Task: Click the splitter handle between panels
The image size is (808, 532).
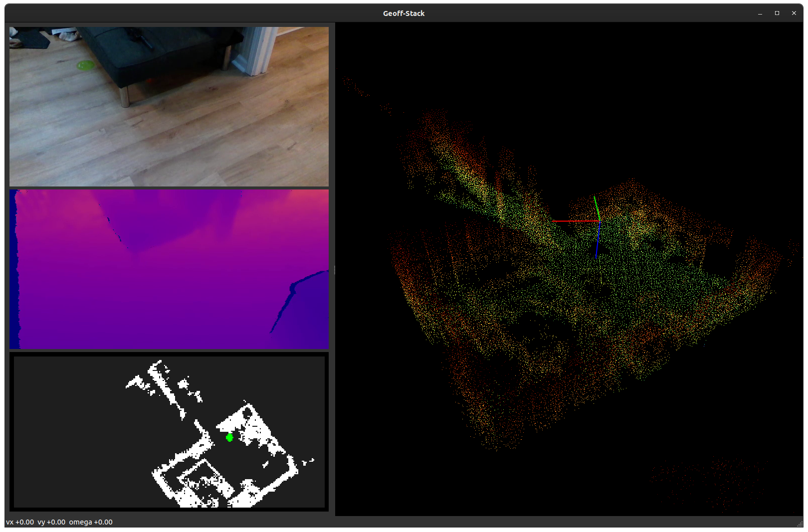Action: pos(334,270)
